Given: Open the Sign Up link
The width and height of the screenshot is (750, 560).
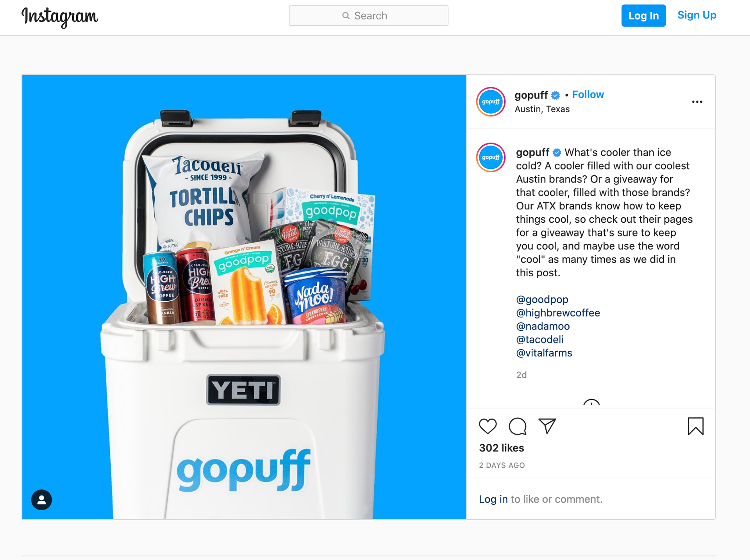Looking at the screenshot, I should pos(696,15).
